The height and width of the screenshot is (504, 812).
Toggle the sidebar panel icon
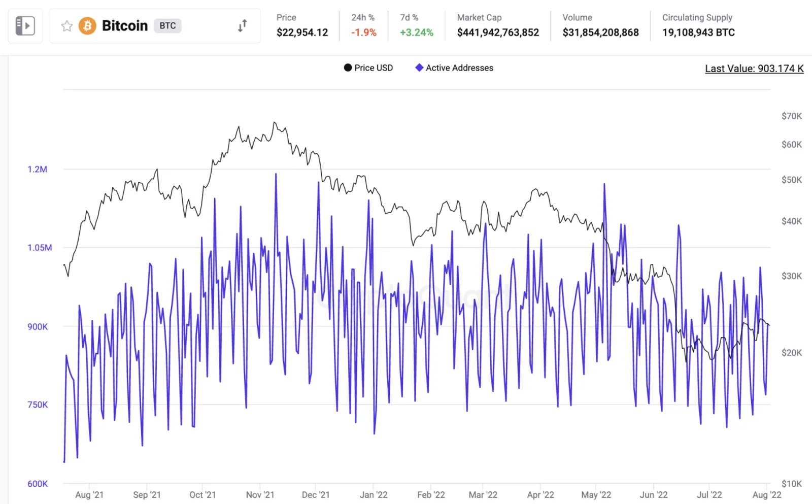click(25, 25)
